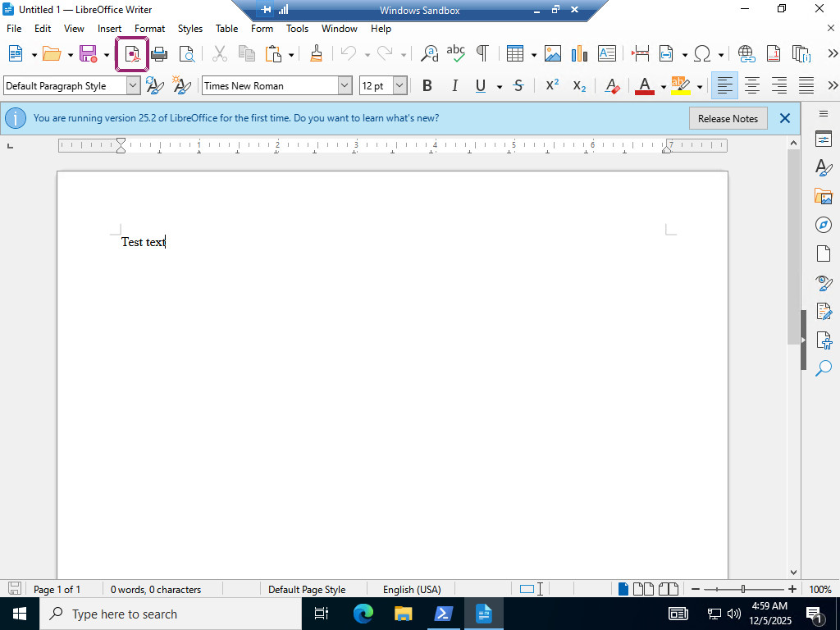Screen dimensions: 840x630
Task: Click the Print icon in toolbar
Action: (x=159, y=54)
